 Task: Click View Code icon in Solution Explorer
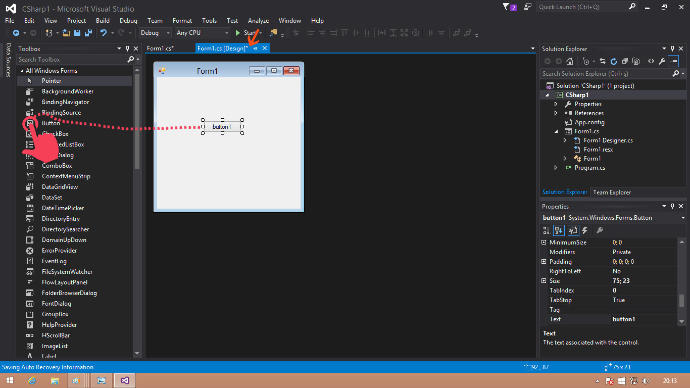(x=651, y=61)
